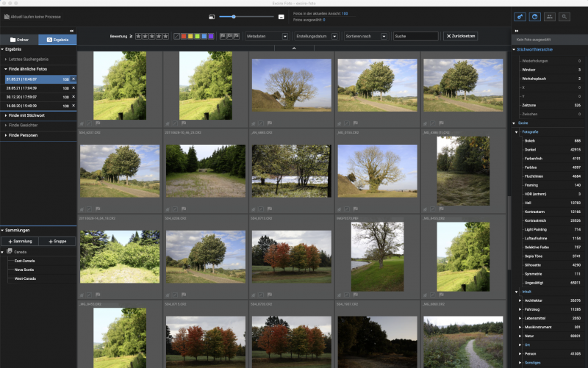
Task: Expand Letztes Suchergebnis
Action: click(x=6, y=59)
